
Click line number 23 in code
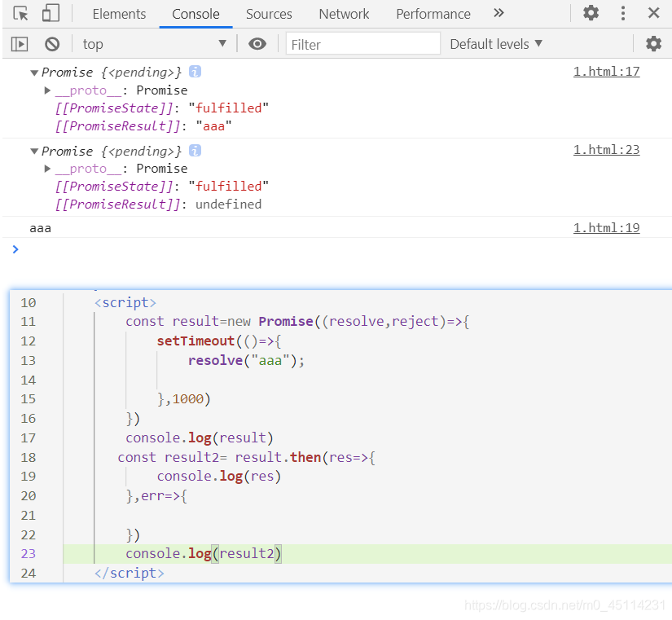[29, 553]
